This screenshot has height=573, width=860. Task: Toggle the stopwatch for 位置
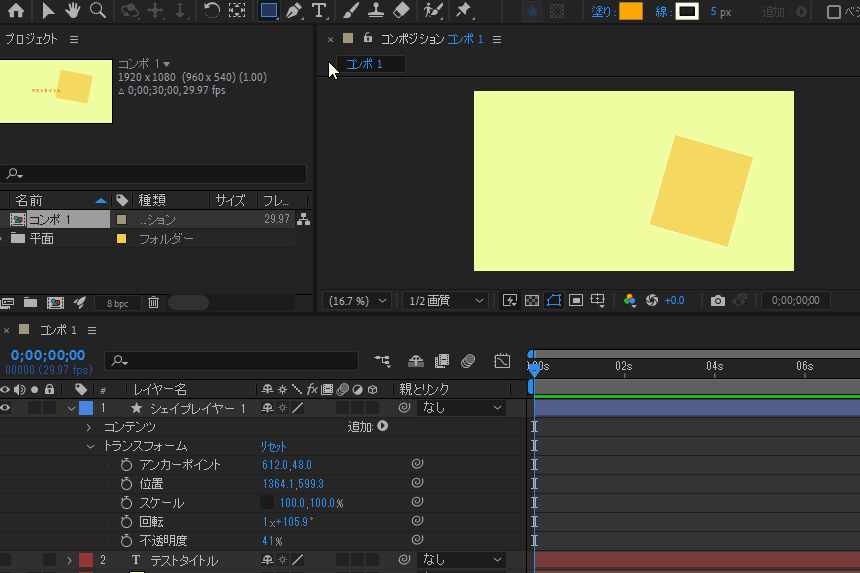pyautogui.click(x=126, y=484)
